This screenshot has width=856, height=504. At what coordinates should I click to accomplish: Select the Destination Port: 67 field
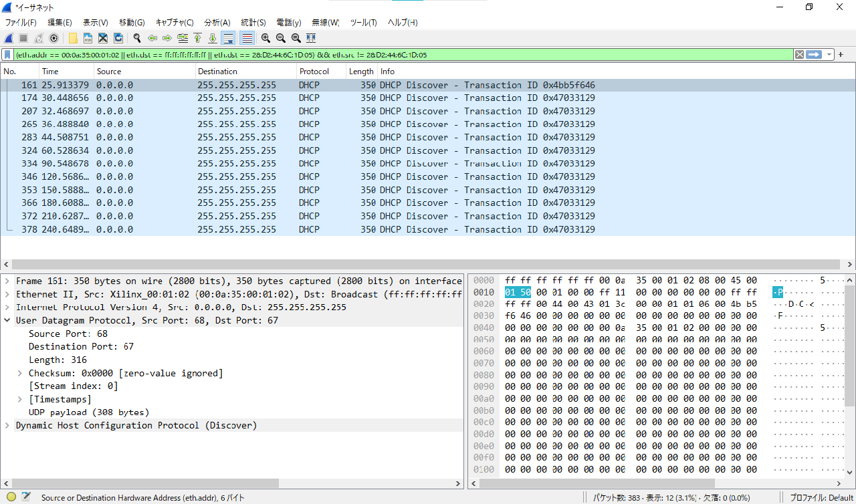point(81,346)
